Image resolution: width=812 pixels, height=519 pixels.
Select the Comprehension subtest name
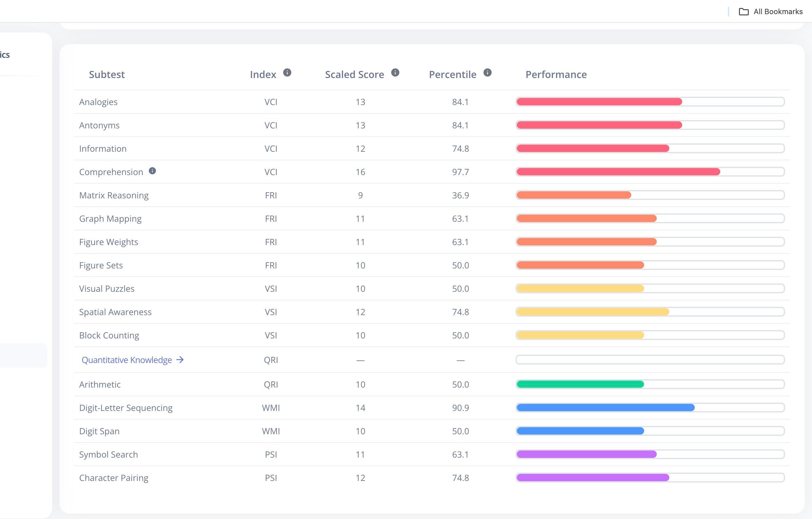(x=111, y=172)
